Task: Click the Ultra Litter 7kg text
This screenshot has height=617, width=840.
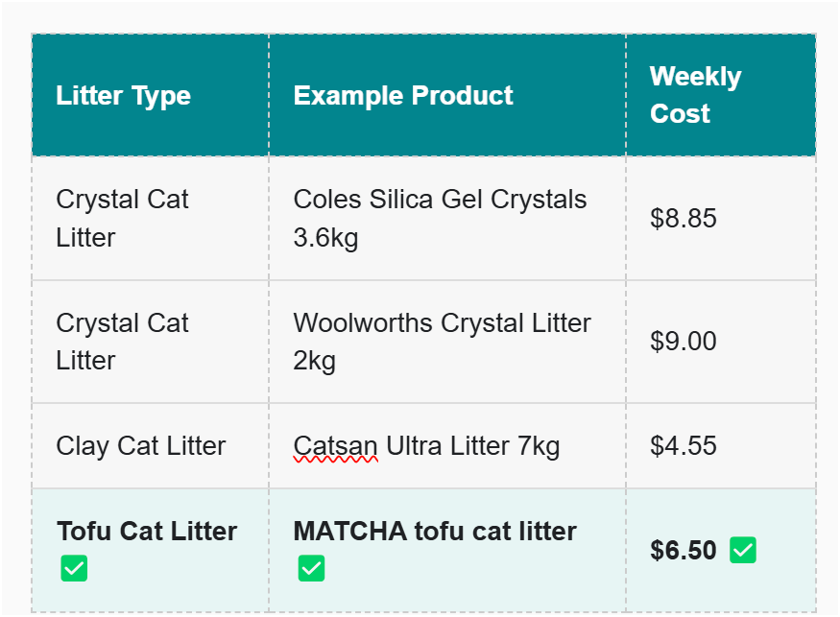Action: click(x=472, y=446)
